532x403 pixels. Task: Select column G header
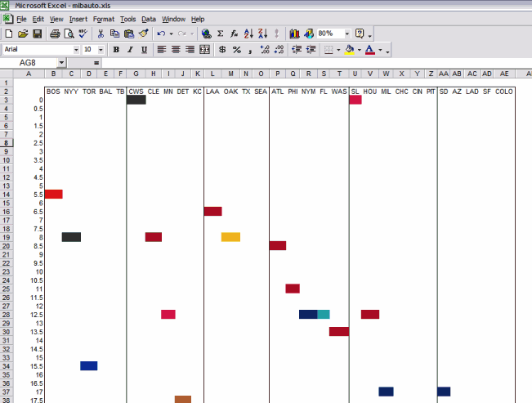click(136, 74)
